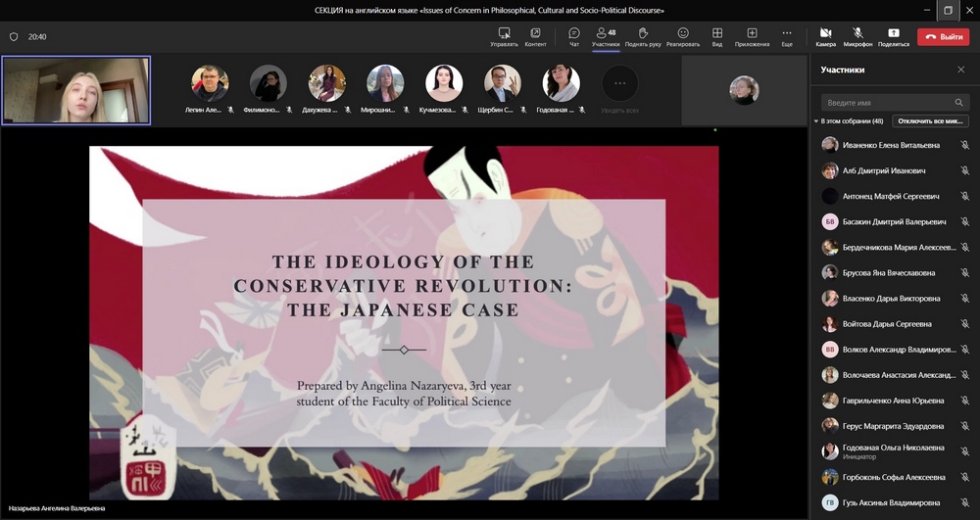Click the self-view avatar tile beside participants
This screenshot has width=980, height=520.
coord(744,90)
